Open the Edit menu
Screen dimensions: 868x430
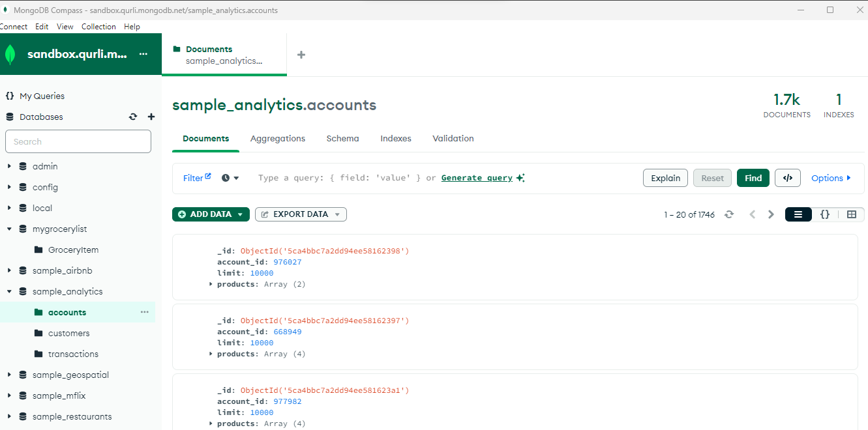tap(42, 27)
